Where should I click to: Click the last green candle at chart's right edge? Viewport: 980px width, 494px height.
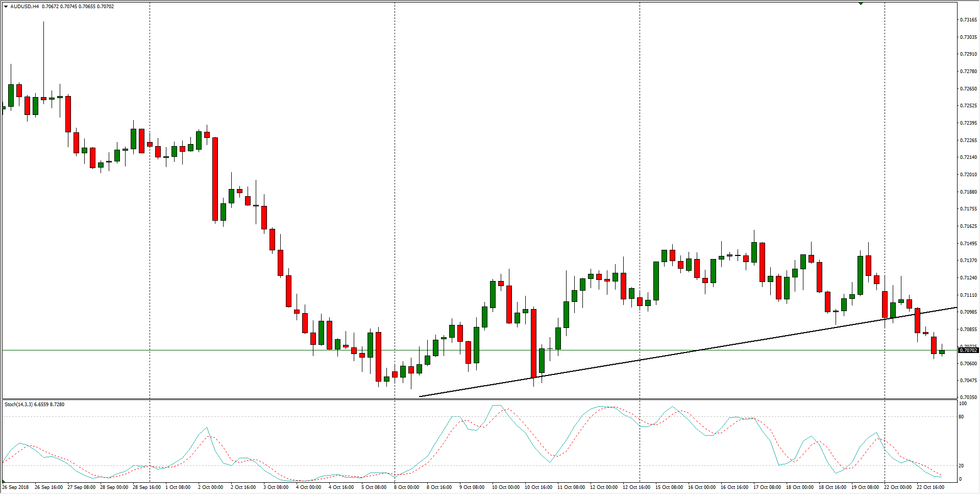(x=942, y=352)
